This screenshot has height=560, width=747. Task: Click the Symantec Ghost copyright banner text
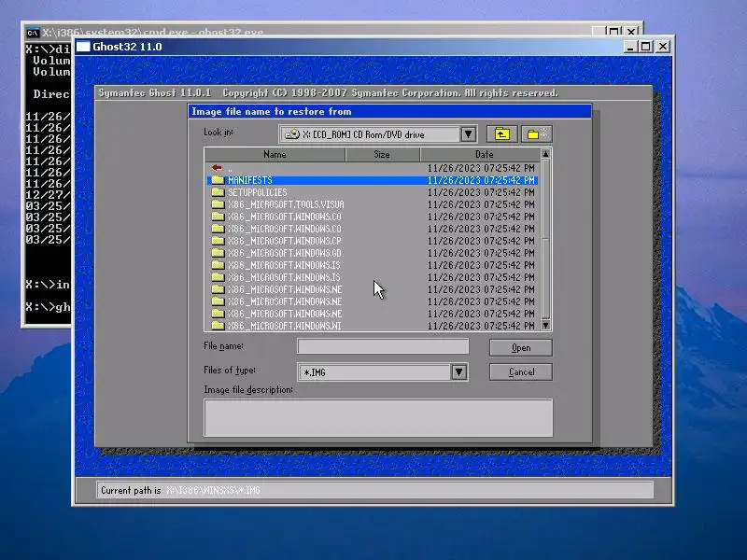(x=329, y=92)
